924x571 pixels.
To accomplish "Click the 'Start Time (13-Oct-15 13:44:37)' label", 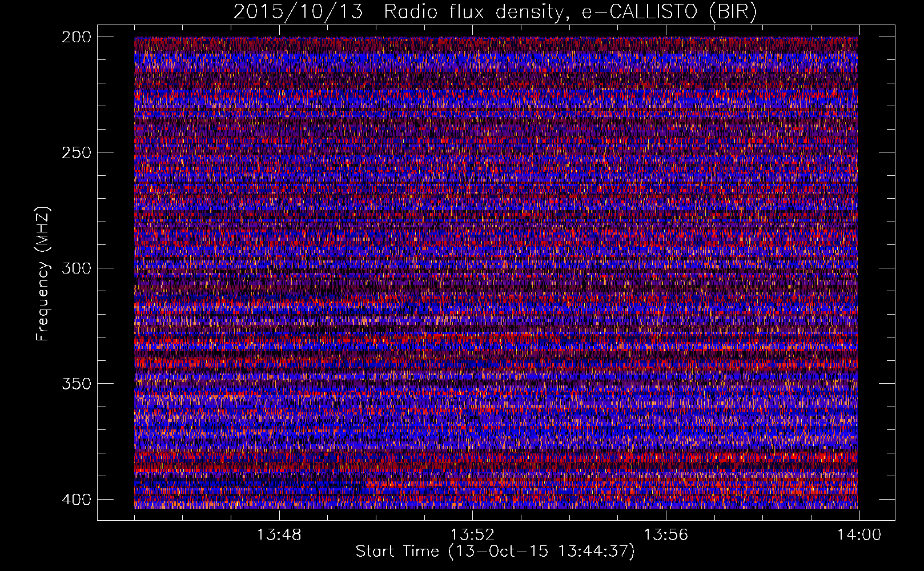I will point(495,552).
